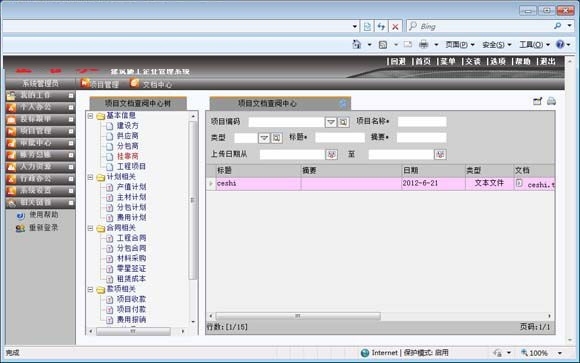Viewport: 580px width, 363px height.
Task: Open calendar picker for 至 end date
Action: pyautogui.click(x=440, y=154)
